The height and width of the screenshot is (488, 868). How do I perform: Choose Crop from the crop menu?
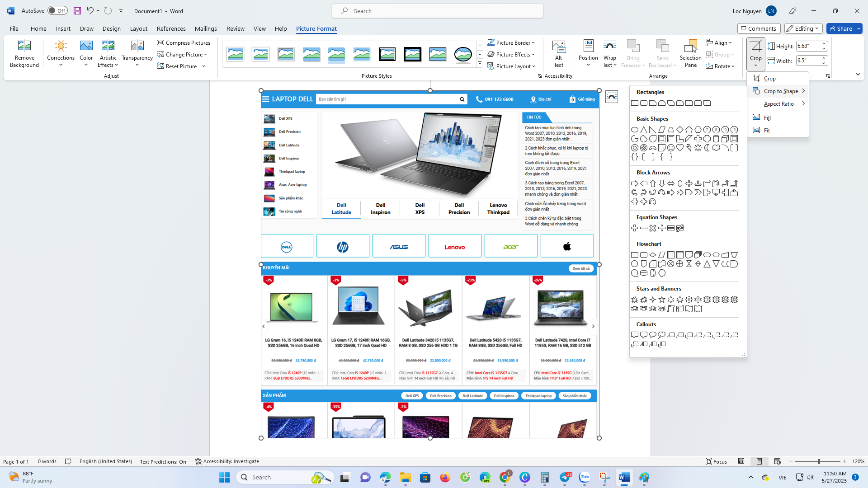(x=778, y=78)
